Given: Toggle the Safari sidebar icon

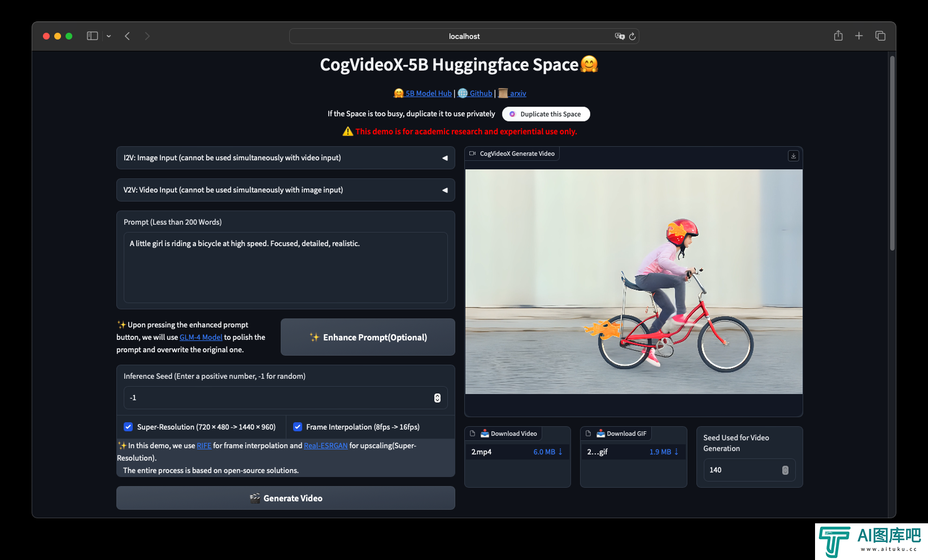Looking at the screenshot, I should tap(92, 36).
